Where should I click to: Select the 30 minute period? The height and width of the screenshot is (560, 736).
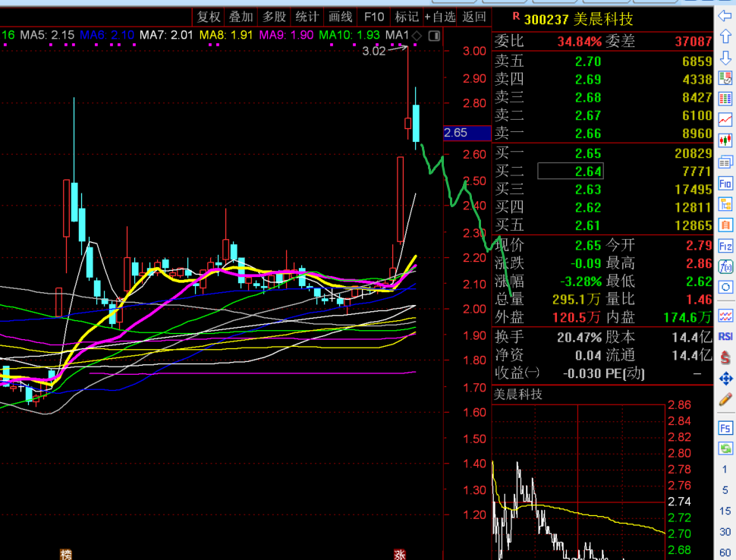(725, 532)
